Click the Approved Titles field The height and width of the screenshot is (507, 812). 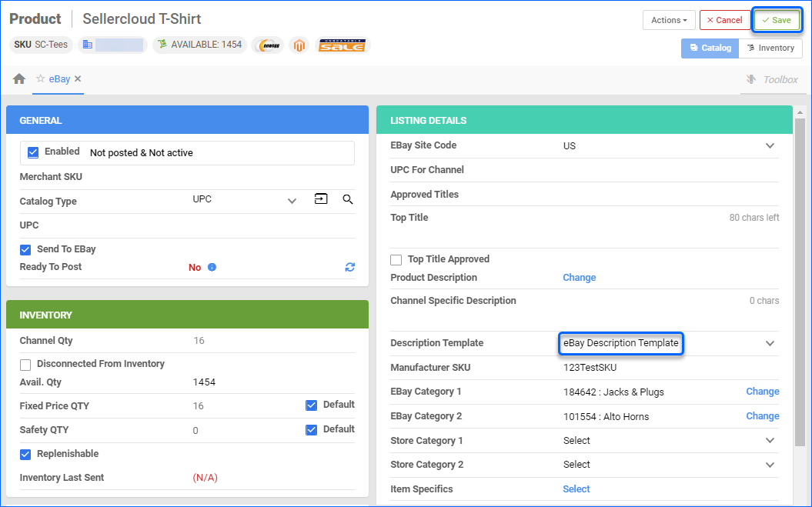[585, 194]
